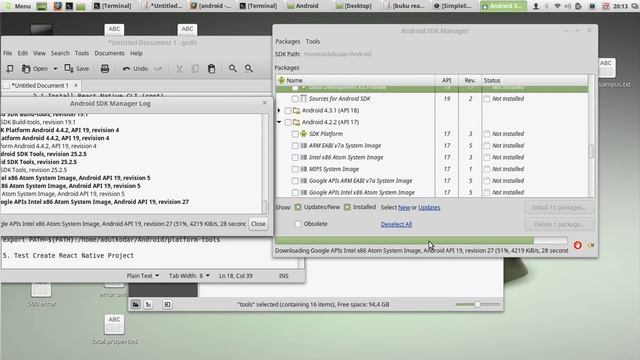This screenshot has width=640, height=360.
Task: Click the SDK Manager Log vertical scrollbar
Action: click(264, 163)
